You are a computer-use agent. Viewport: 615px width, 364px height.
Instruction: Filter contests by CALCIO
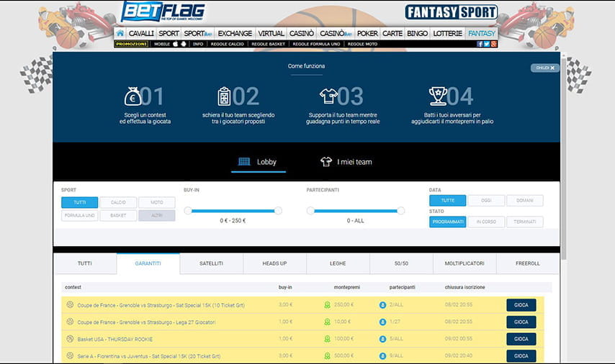[118, 202]
